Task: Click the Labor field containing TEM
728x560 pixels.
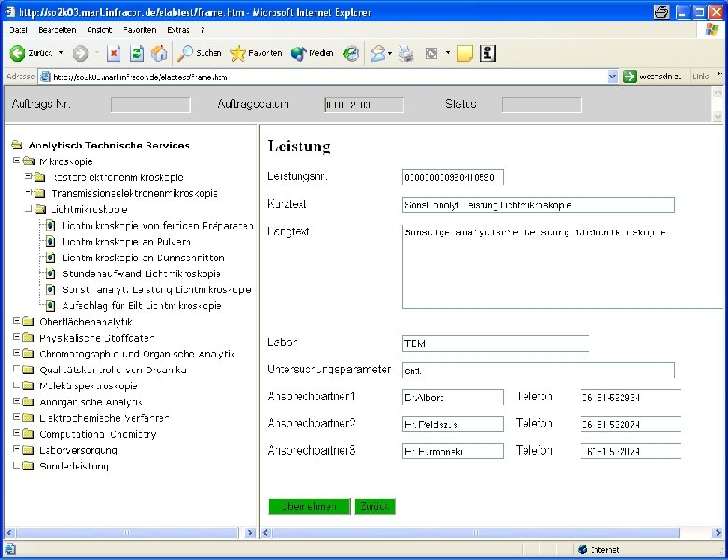Action: coord(496,343)
